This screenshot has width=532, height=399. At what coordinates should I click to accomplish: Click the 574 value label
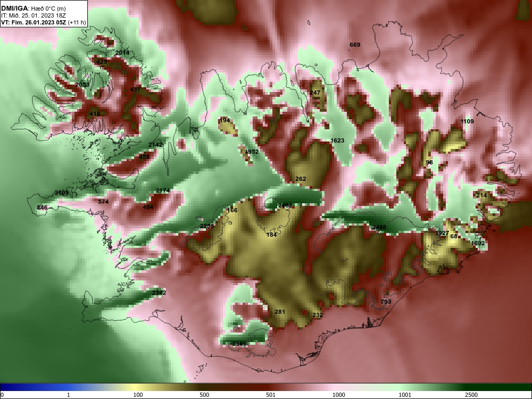(x=103, y=202)
